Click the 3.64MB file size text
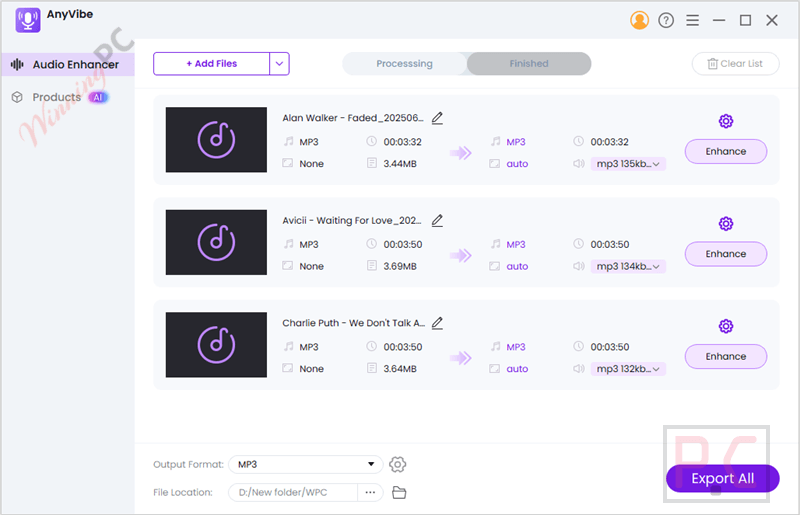The height and width of the screenshot is (515, 800). pos(400,369)
